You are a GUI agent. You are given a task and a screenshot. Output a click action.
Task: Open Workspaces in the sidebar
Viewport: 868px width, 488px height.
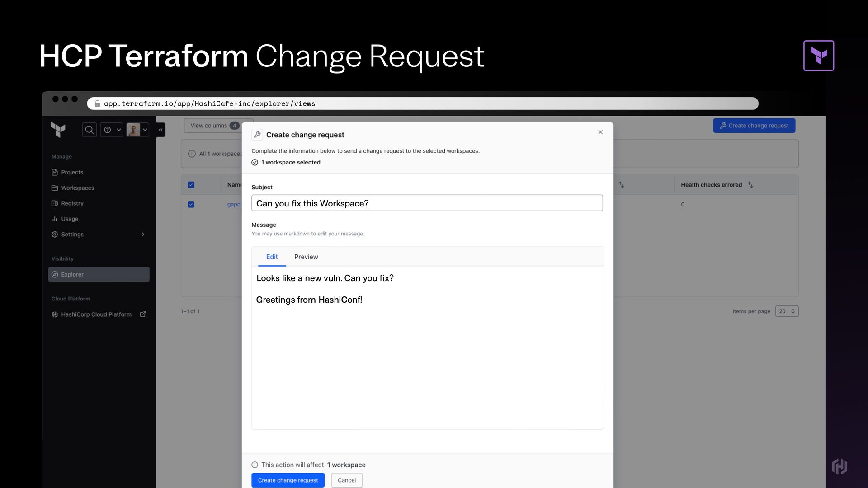(78, 188)
